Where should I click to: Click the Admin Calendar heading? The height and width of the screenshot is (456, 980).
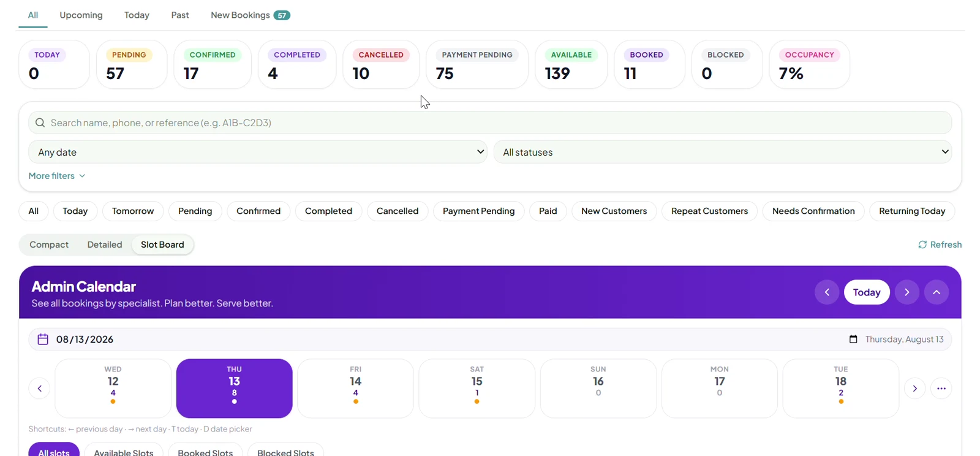point(84,286)
